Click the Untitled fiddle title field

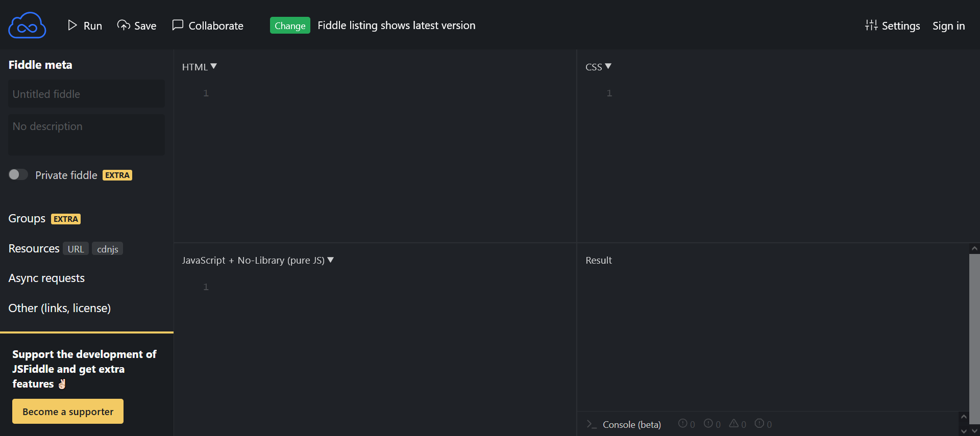tap(86, 94)
